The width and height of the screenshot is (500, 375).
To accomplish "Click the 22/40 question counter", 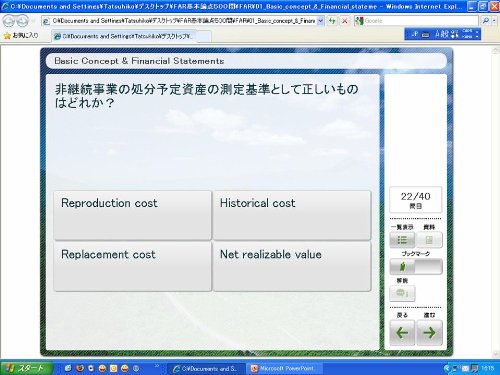I will (416, 200).
